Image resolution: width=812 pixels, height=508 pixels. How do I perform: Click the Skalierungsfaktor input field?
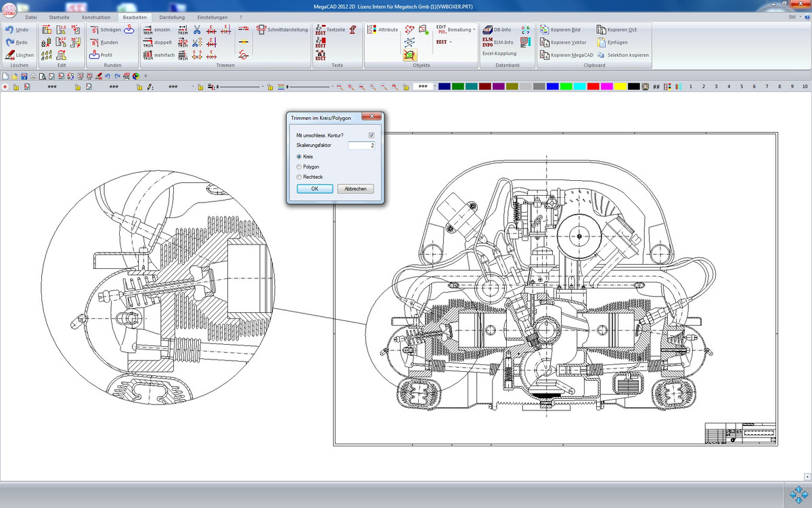(361, 146)
